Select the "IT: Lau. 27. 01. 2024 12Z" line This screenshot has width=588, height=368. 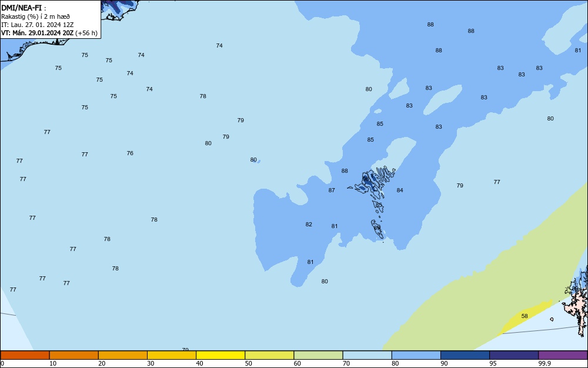37,25
